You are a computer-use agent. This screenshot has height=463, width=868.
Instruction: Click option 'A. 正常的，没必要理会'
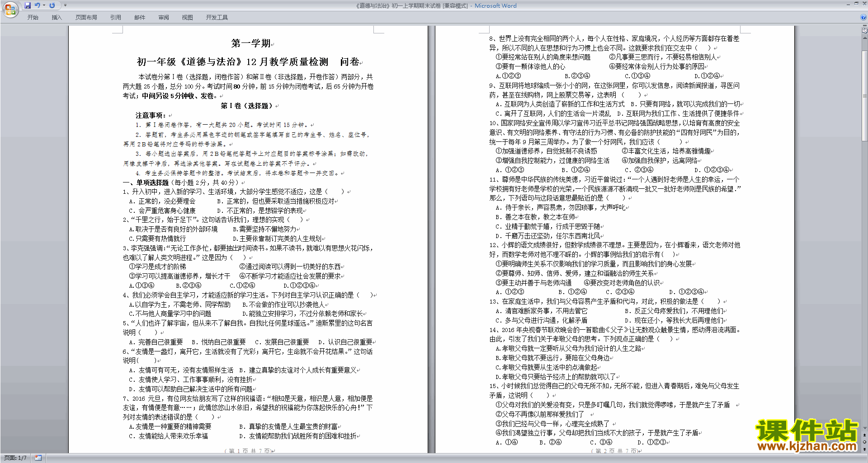pos(162,201)
